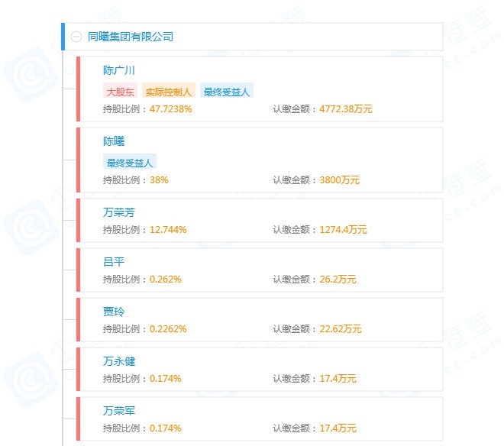Select 陈曦's 38% shareholding value

159,180
